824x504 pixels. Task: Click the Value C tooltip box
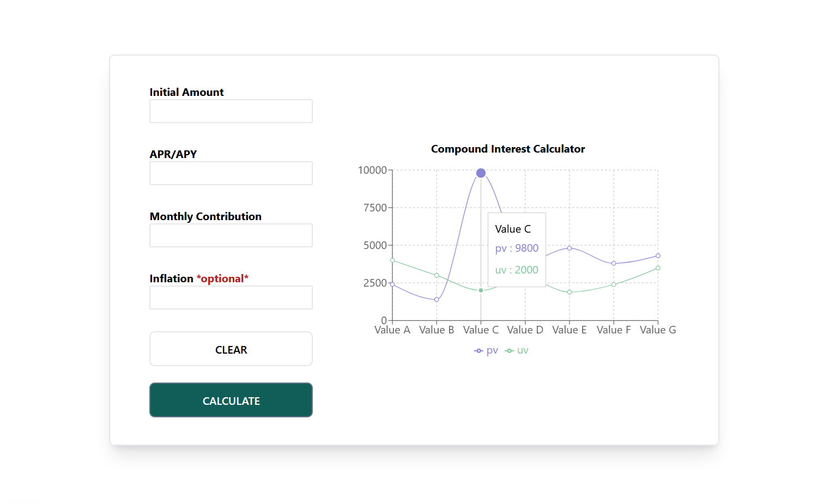click(x=516, y=249)
